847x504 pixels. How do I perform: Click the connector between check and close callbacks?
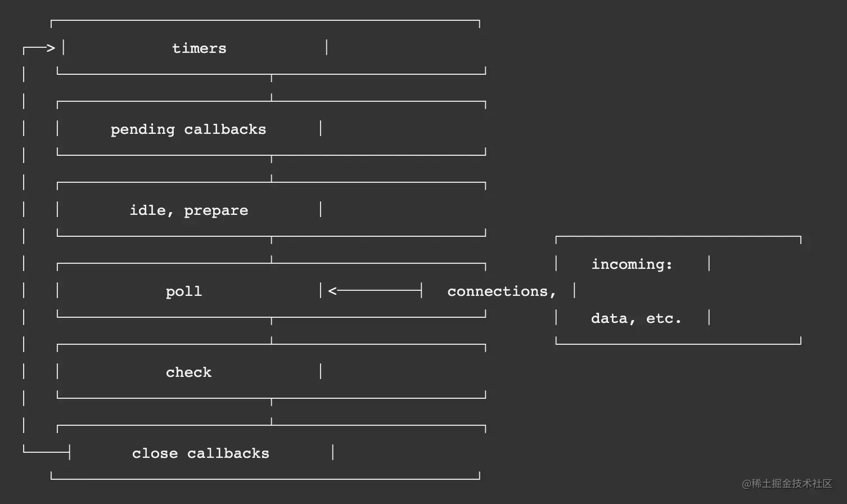click(x=272, y=412)
